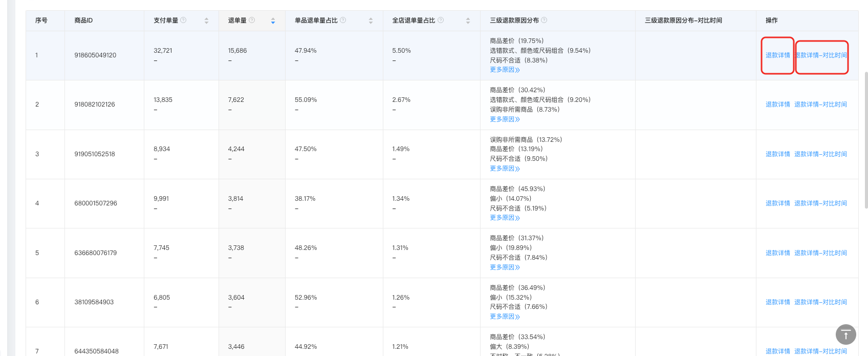
Task: Expand 更多原因 for product 919051052518
Action: 505,169
